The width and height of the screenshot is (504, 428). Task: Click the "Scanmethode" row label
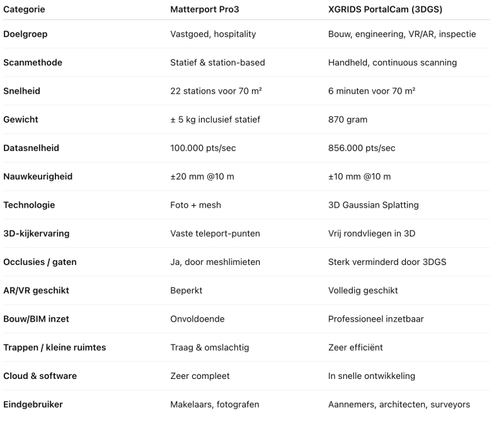pyautogui.click(x=33, y=63)
